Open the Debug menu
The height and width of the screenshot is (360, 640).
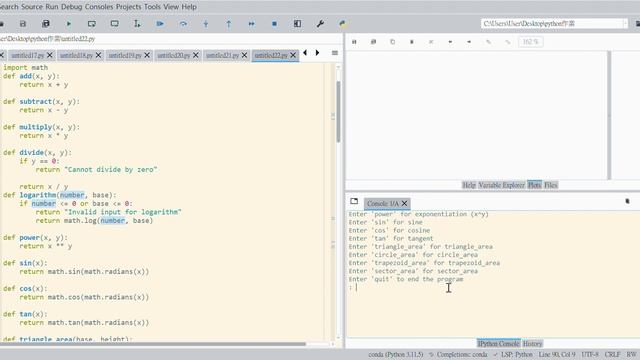tap(71, 7)
